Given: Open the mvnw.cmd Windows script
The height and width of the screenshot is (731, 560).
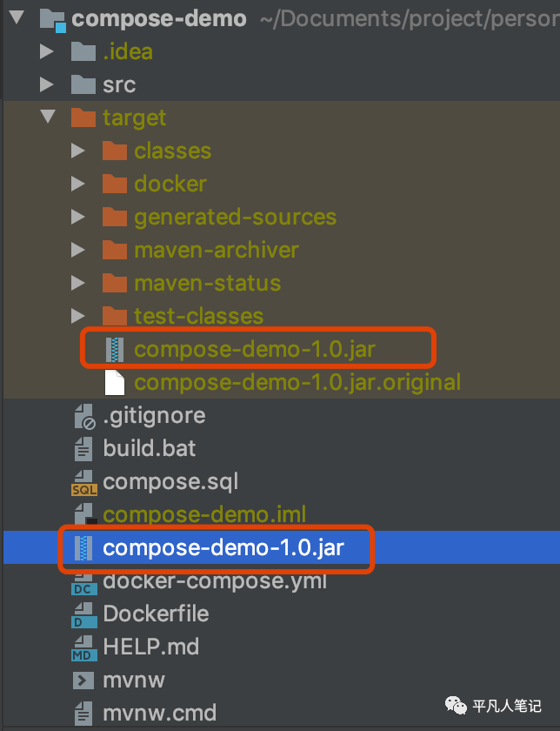Looking at the screenshot, I should pyautogui.click(x=84, y=712).
